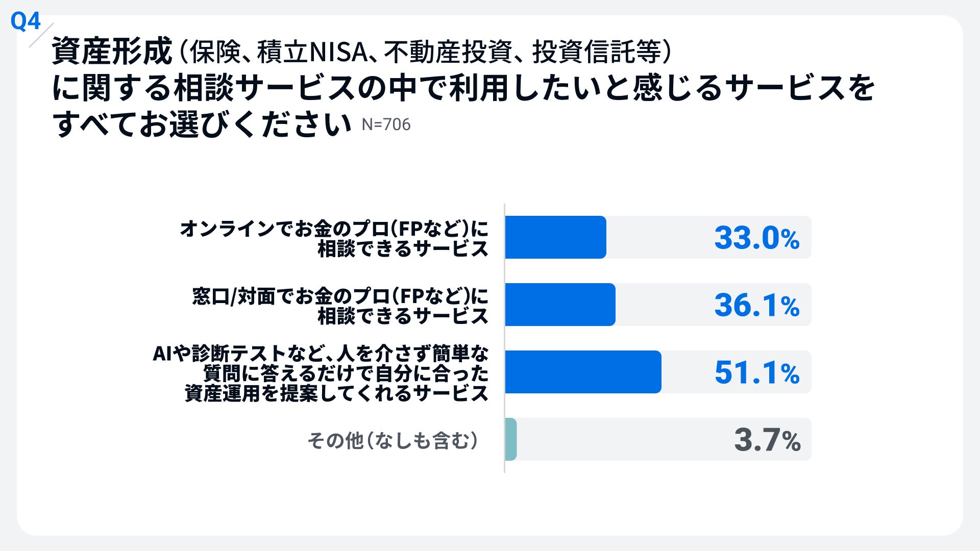Click the AIや診断テストなど label
980x551 pixels.
[x=321, y=353]
